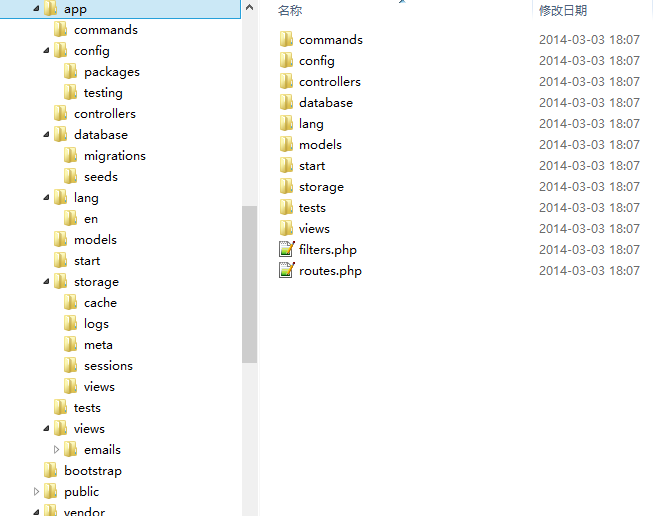Screen dimensions: 654x516
Task: Click views folder icon in file list
Action: coord(286,228)
